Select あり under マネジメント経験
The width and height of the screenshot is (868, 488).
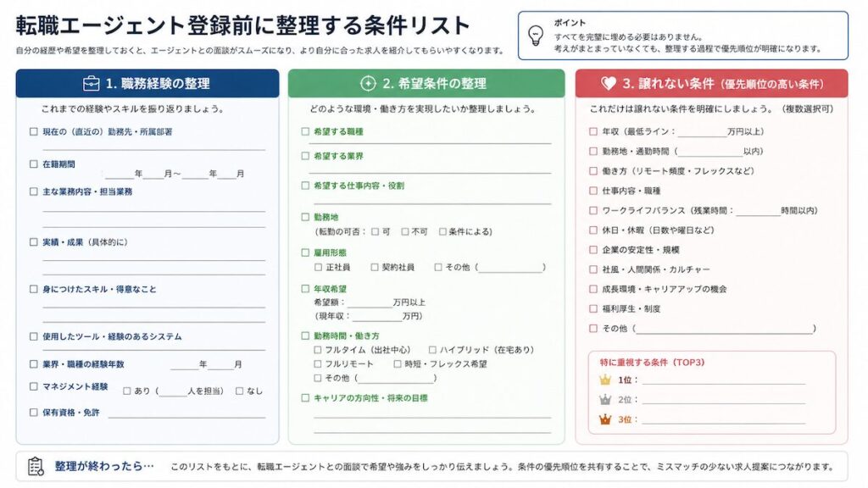[x=127, y=391]
